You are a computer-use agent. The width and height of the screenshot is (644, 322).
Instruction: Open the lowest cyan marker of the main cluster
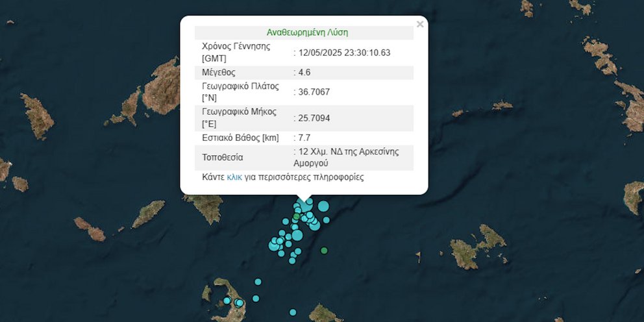pos(292,260)
